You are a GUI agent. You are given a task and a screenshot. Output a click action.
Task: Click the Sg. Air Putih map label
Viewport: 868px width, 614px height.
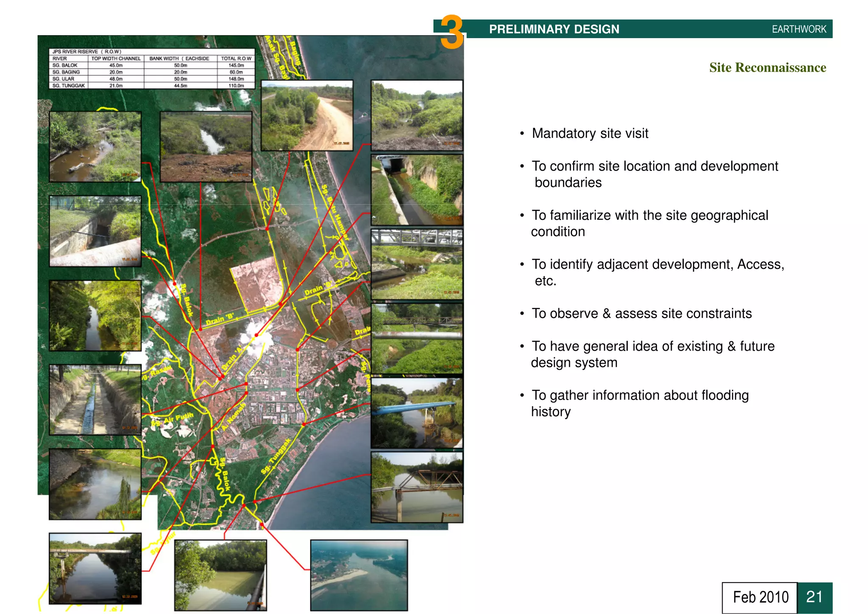click(x=172, y=419)
